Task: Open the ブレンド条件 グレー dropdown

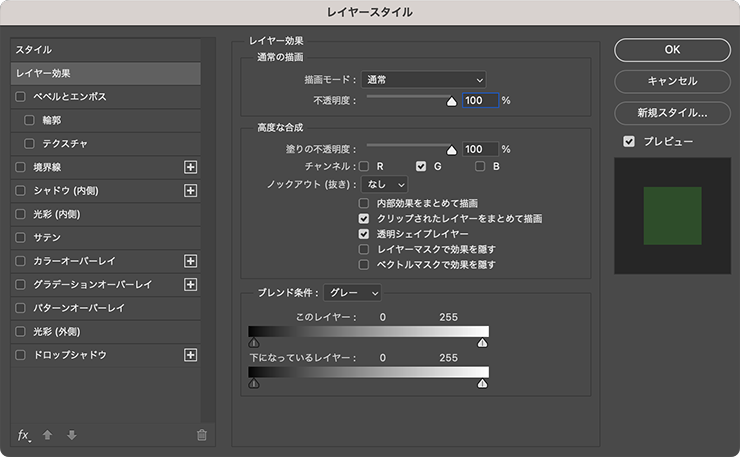Action: (353, 293)
